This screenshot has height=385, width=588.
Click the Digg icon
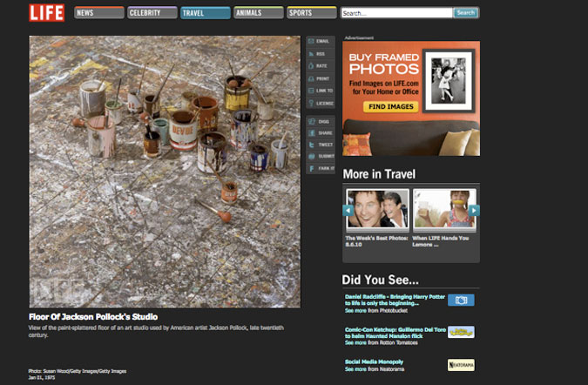[x=311, y=121]
